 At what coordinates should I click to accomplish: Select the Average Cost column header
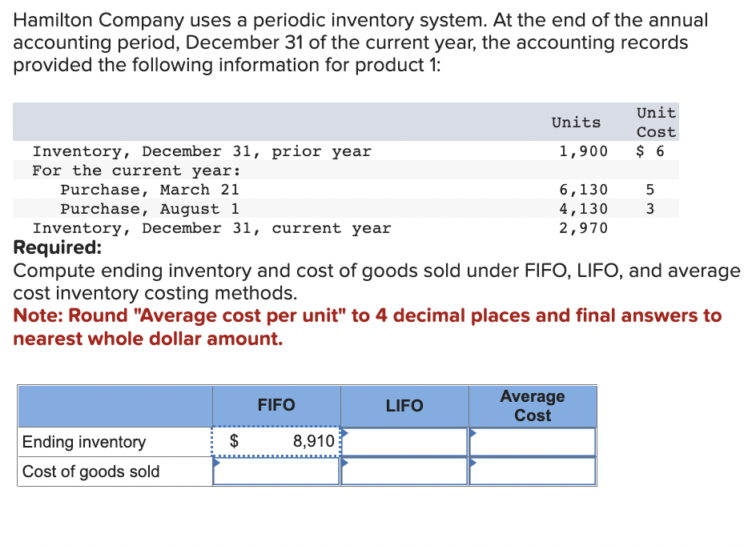point(533,406)
